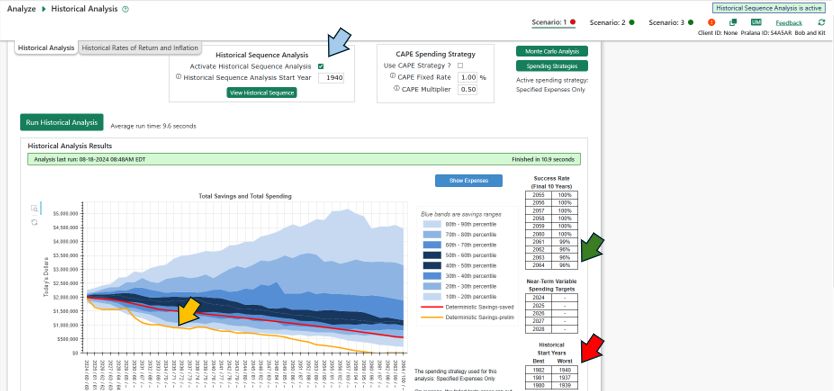
Task: Click the orange Deterministic Savings-prelim legend line
Action: coord(432,317)
